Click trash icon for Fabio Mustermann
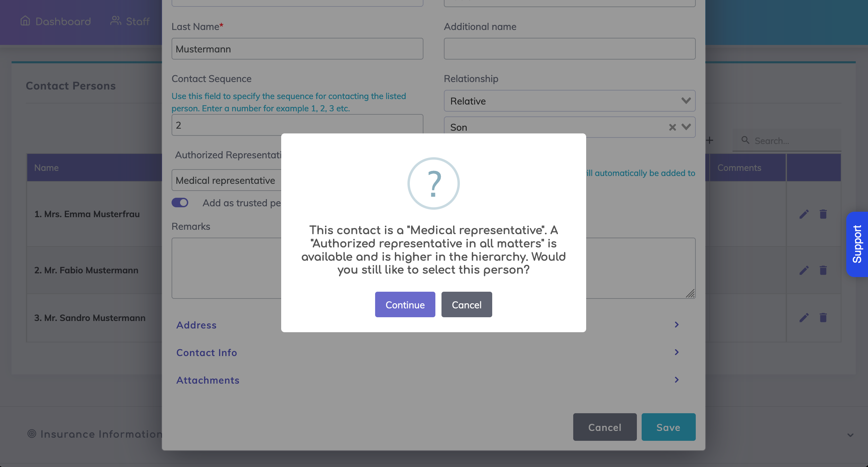The width and height of the screenshot is (868, 467). [823, 270]
